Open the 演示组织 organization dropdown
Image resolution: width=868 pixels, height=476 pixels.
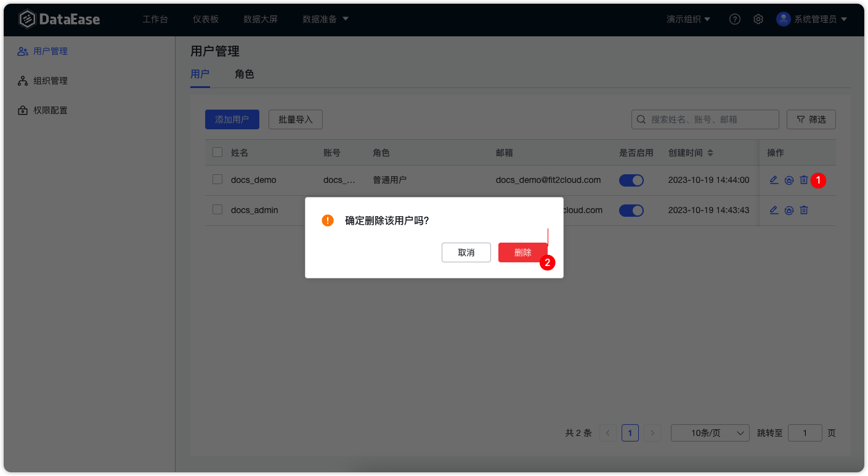coord(688,19)
